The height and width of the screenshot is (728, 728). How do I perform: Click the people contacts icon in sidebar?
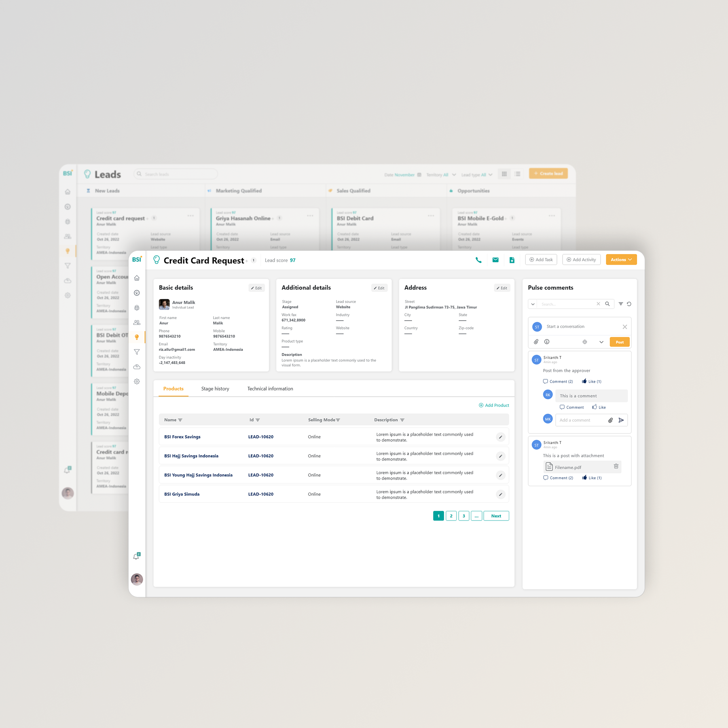pyautogui.click(x=137, y=322)
